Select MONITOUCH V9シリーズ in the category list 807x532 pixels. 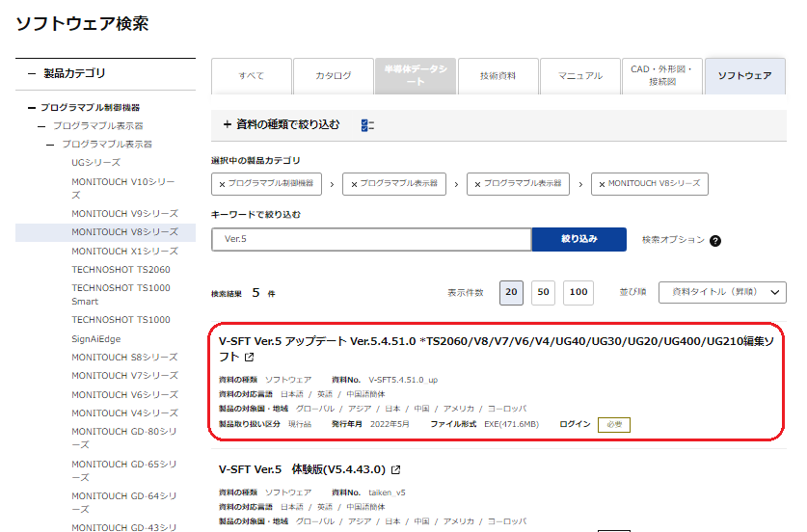tap(124, 214)
